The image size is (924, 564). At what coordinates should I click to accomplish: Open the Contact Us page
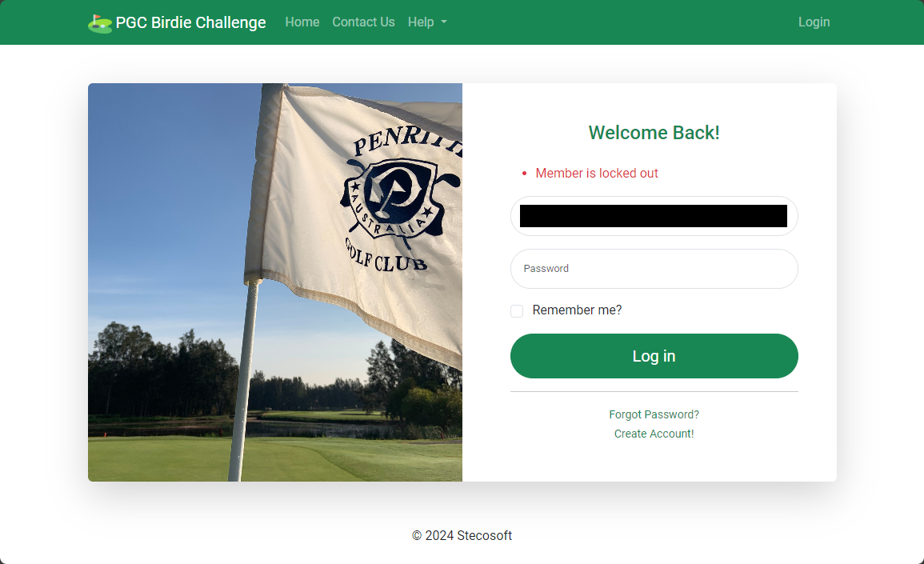[363, 22]
